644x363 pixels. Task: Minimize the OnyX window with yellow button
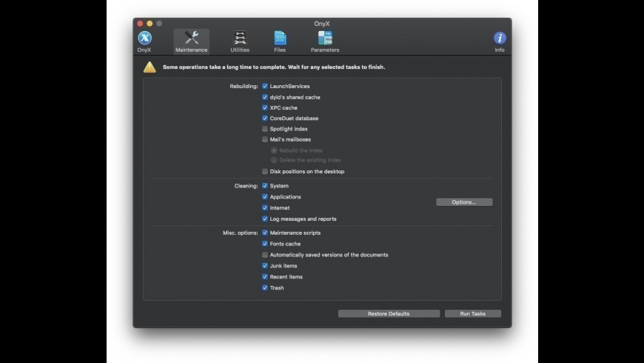pos(150,24)
